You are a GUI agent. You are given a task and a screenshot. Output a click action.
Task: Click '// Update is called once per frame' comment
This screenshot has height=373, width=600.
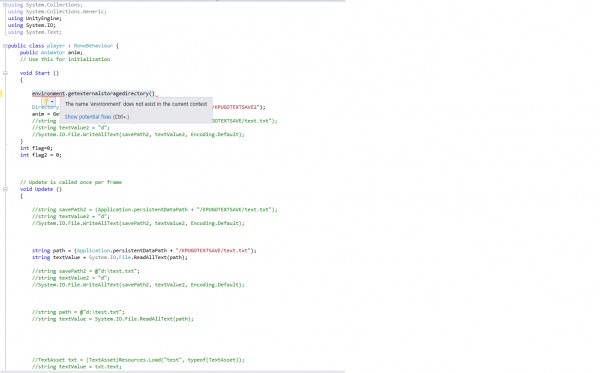tap(71, 182)
